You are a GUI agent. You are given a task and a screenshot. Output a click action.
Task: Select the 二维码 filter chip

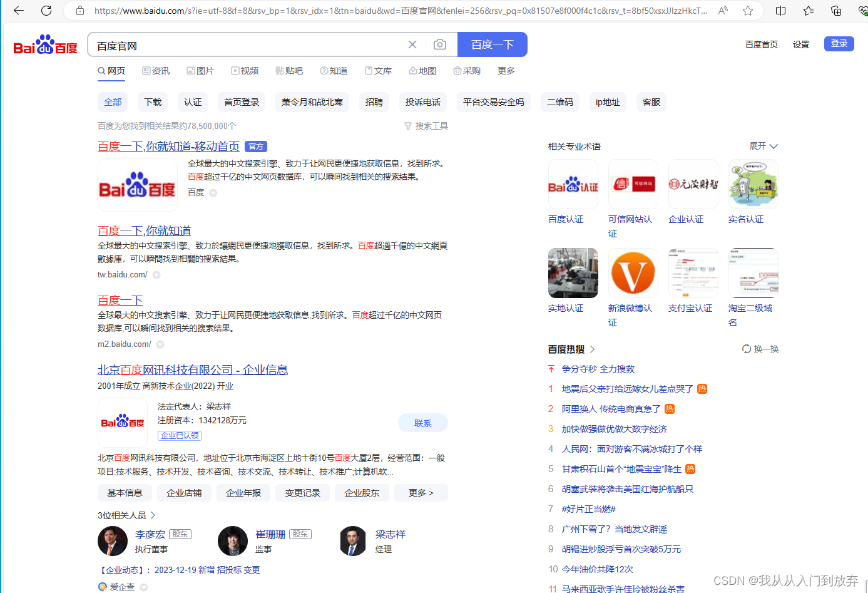[560, 102]
